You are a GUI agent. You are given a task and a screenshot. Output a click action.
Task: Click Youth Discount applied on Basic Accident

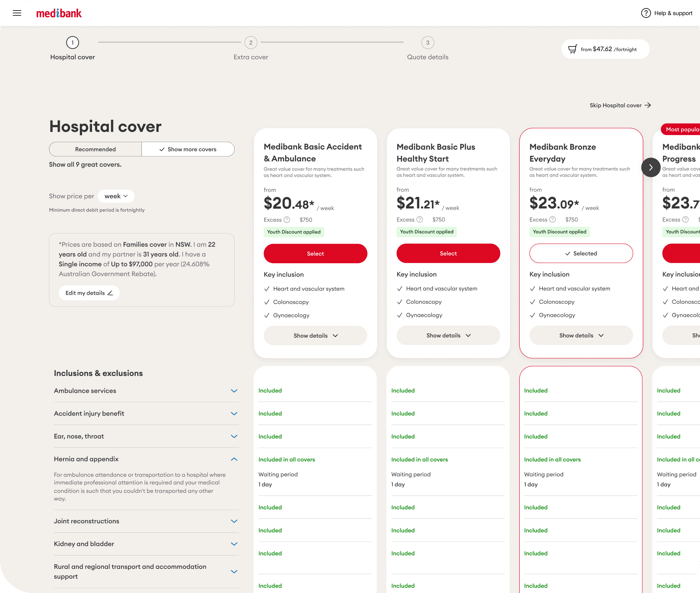[294, 232]
